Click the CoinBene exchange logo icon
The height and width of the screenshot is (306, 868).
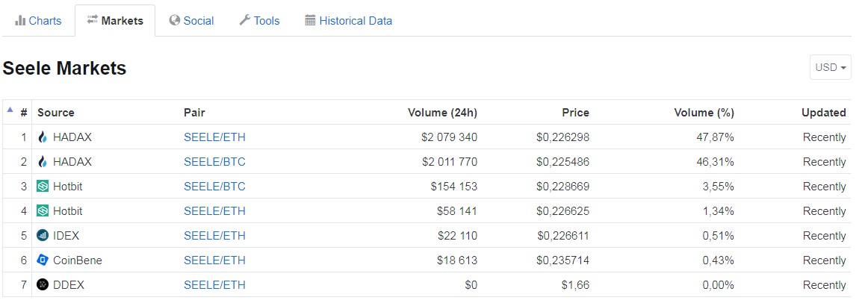(x=43, y=260)
